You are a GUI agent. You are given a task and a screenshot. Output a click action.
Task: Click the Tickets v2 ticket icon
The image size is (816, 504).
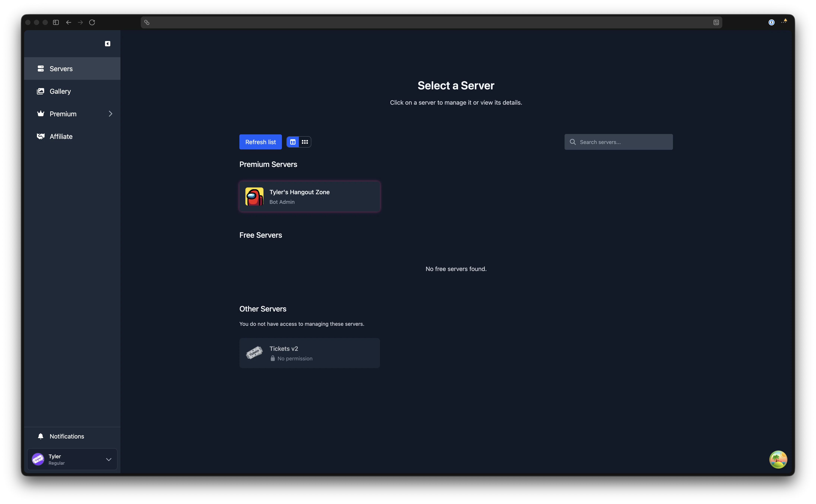point(254,353)
